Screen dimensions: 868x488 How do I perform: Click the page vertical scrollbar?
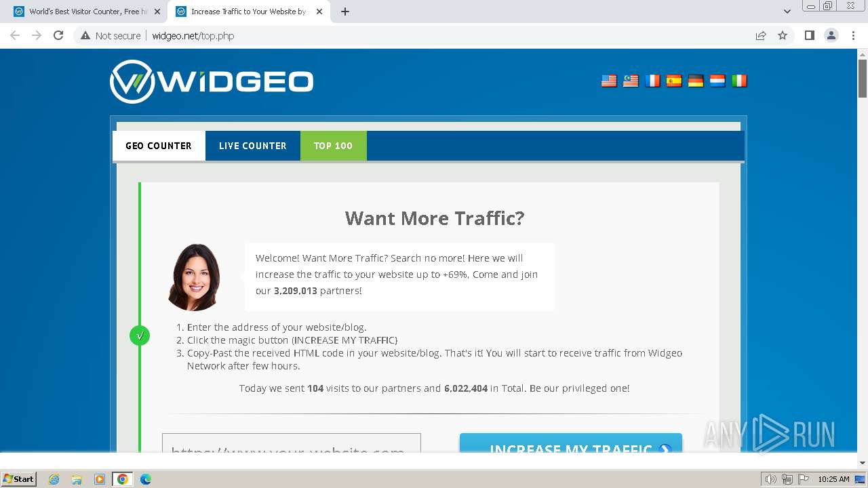[863, 78]
